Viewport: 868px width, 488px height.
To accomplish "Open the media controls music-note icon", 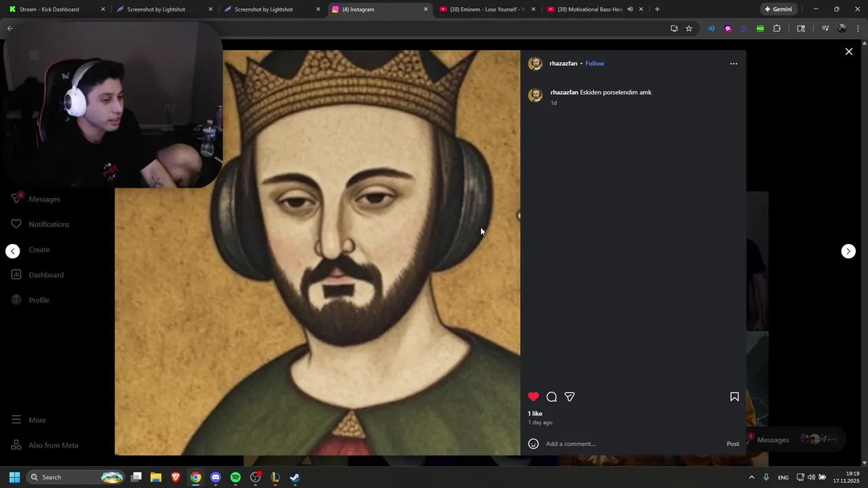I will (x=825, y=28).
